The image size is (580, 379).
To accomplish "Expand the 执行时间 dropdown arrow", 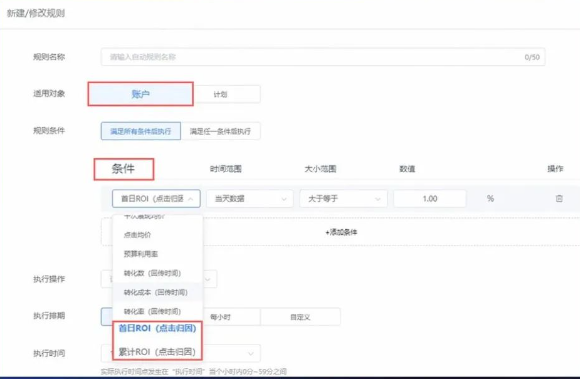I will pyautogui.click(x=251, y=353).
